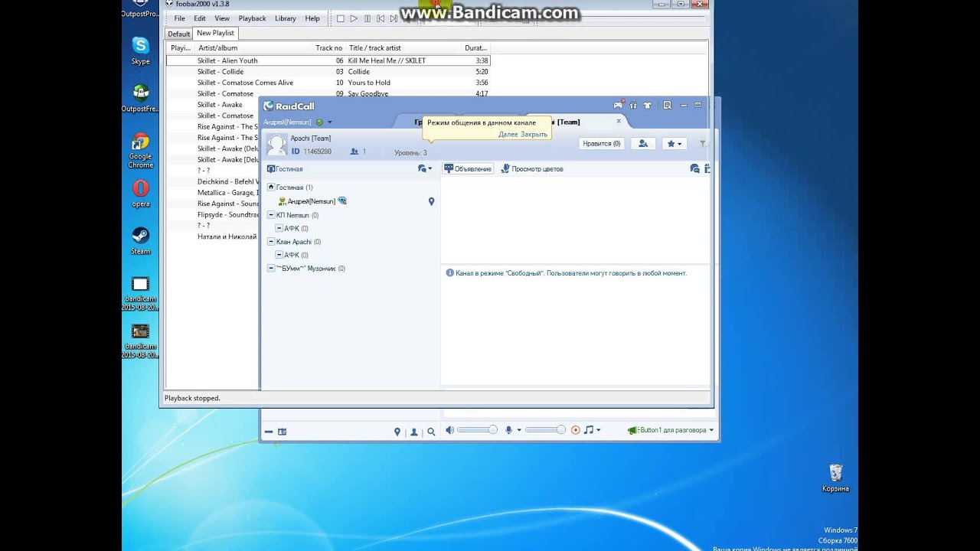The image size is (980, 551).
Task: Open the foobar2000 Playback menu
Action: (253, 18)
